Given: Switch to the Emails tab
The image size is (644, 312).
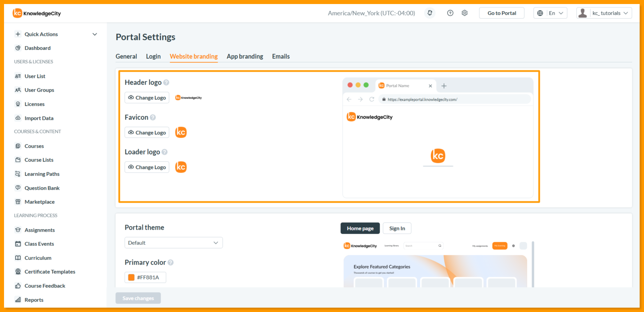Looking at the screenshot, I should 281,56.
